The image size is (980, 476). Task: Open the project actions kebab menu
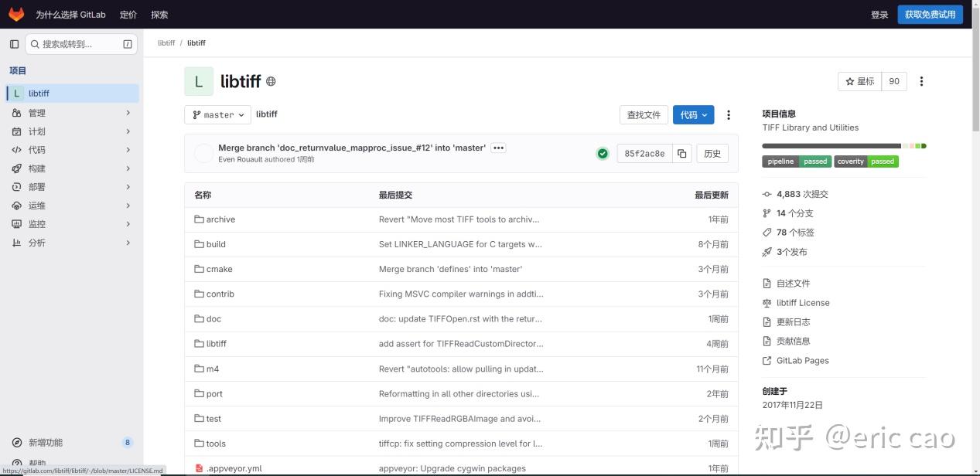[921, 81]
